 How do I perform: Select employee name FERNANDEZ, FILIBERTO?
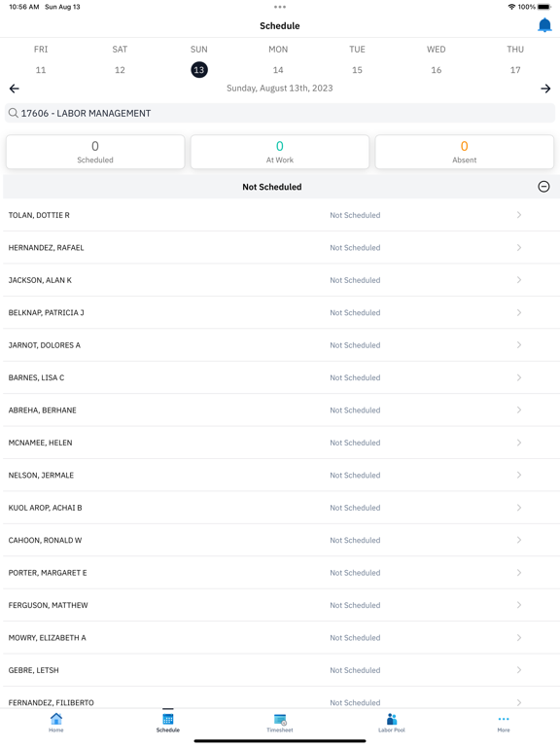click(x=51, y=702)
